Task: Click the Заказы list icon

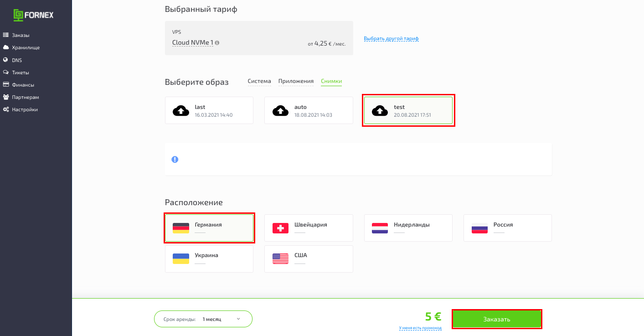Action: click(x=6, y=35)
